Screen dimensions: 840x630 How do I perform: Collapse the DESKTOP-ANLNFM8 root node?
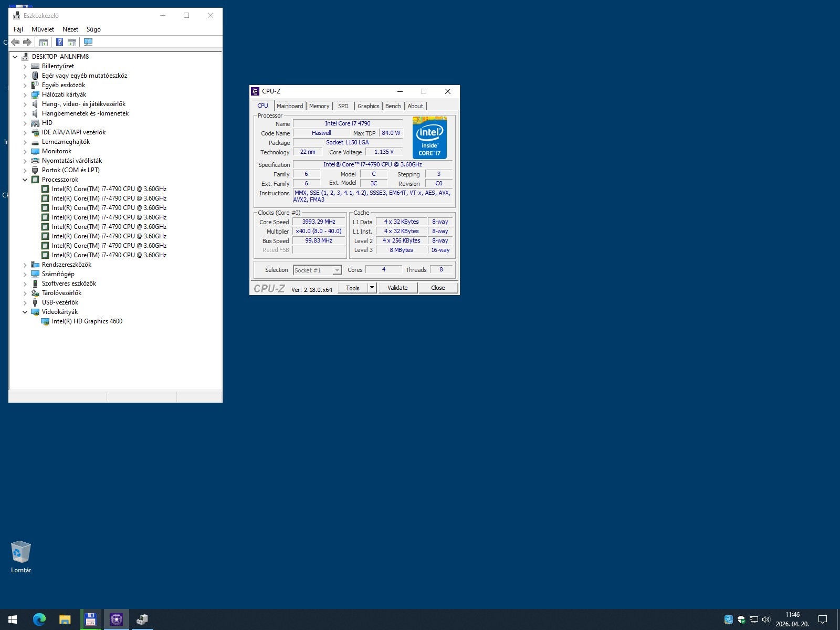click(x=15, y=57)
